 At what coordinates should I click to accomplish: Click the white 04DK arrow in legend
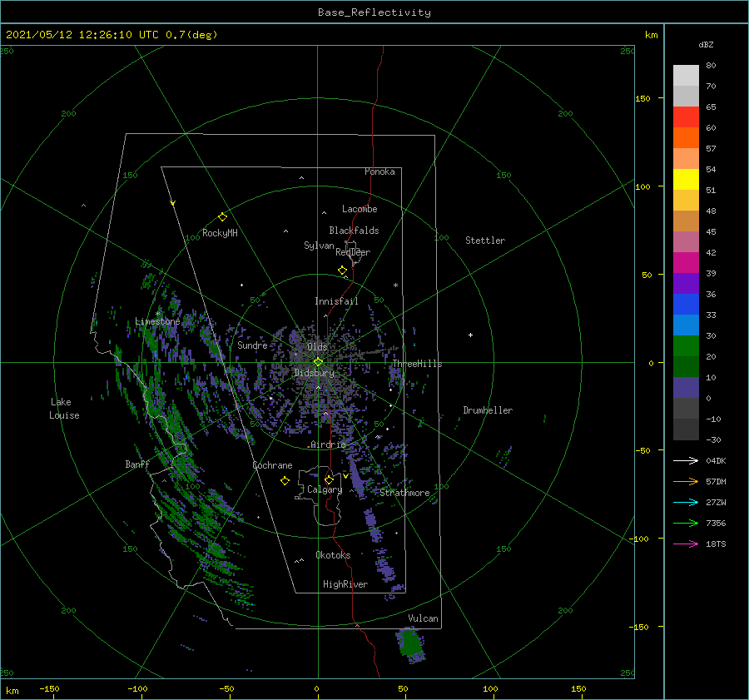pos(686,460)
